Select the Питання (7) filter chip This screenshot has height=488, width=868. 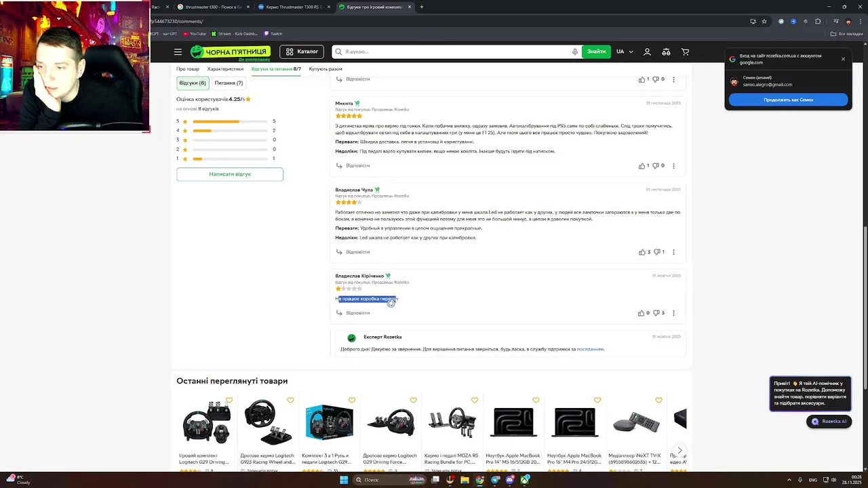(229, 83)
